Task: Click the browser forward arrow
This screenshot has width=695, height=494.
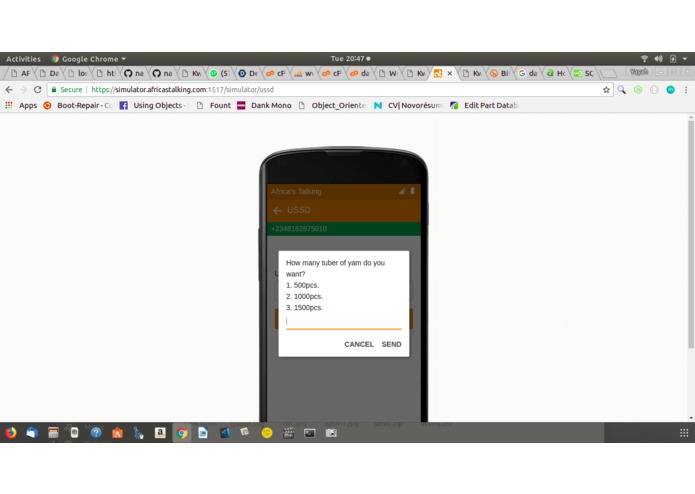Action: coord(23,90)
